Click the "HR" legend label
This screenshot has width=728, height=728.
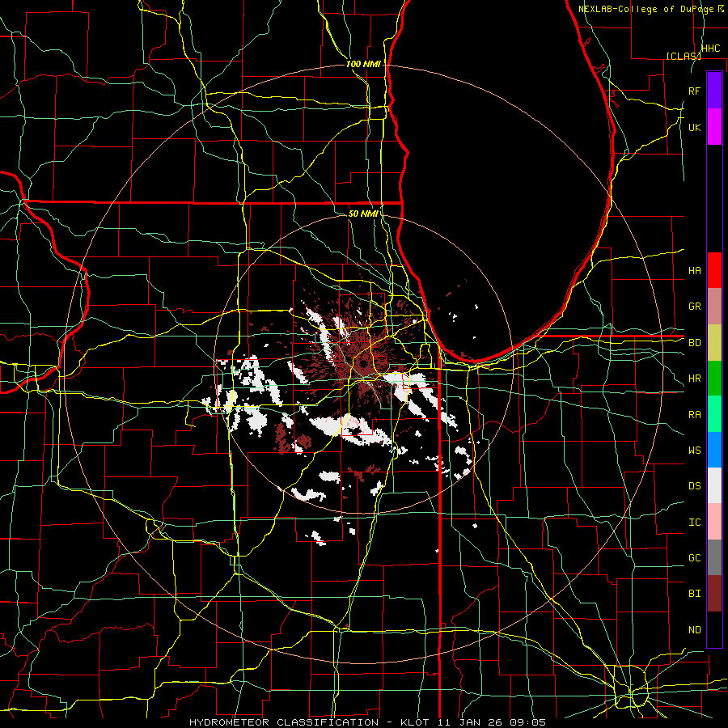[x=694, y=379]
